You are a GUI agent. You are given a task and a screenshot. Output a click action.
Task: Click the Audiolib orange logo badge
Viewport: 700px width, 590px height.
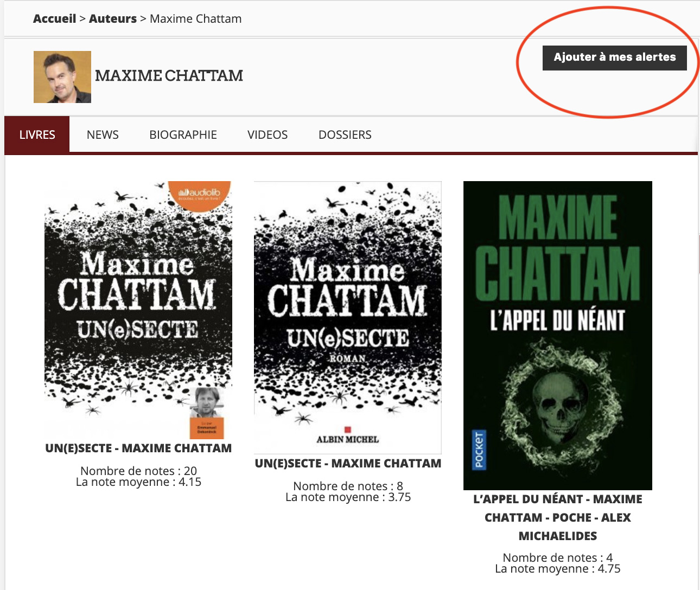tap(200, 194)
